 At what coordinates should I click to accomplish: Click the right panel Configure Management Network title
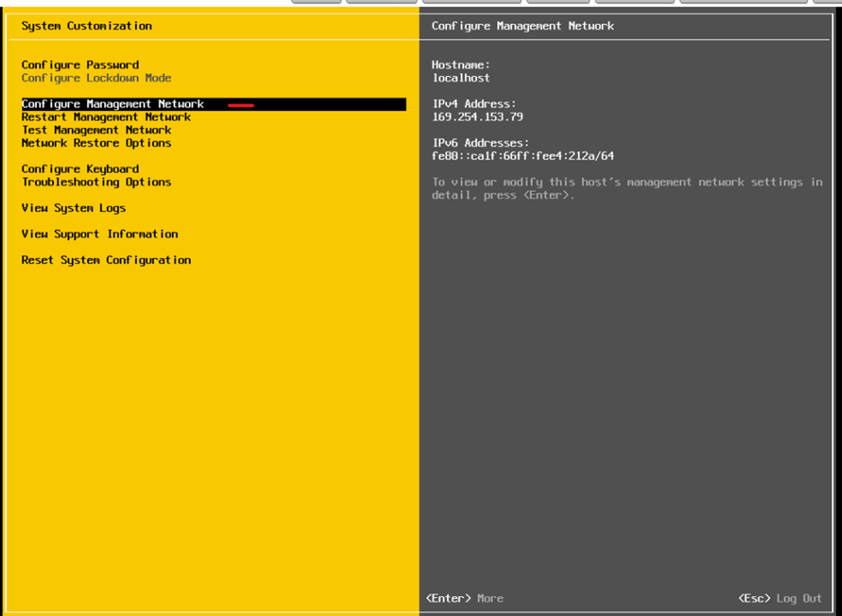tap(522, 26)
